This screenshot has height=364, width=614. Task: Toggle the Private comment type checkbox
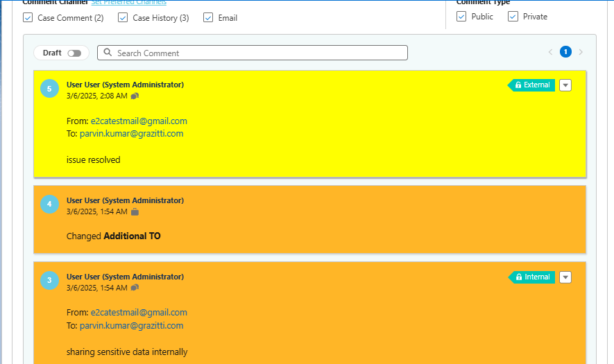pos(513,17)
